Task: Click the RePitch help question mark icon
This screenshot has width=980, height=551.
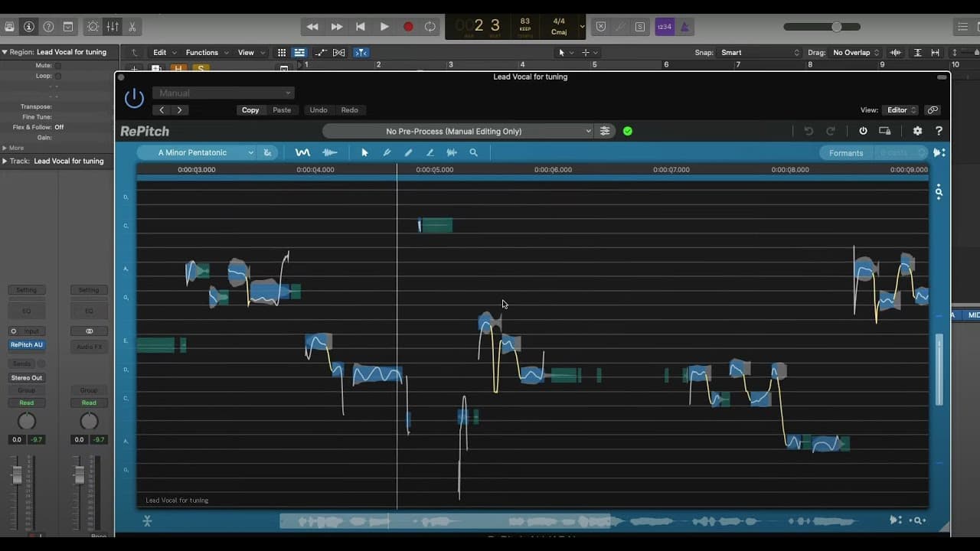Action: tap(939, 130)
